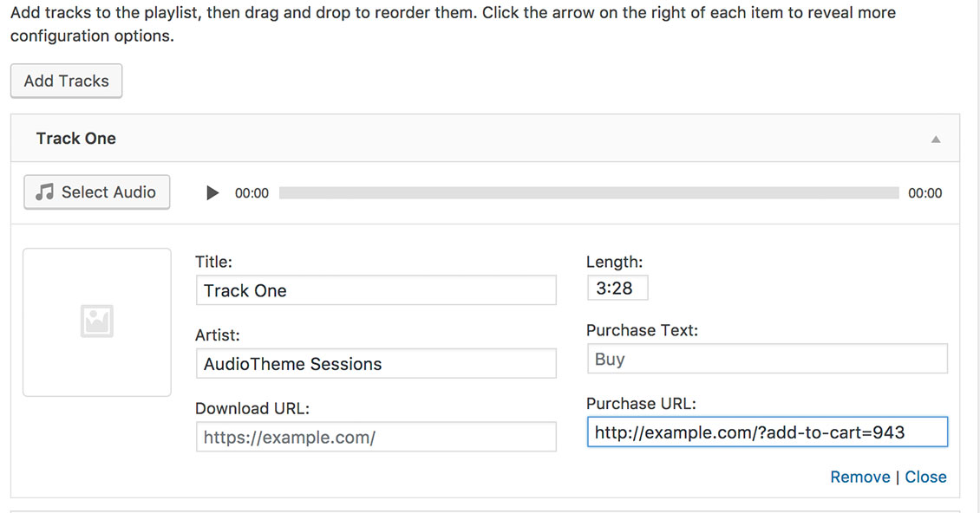This screenshot has height=513, width=980.
Task: Collapse the Track One panel with the triangle arrow
Action: point(936,140)
